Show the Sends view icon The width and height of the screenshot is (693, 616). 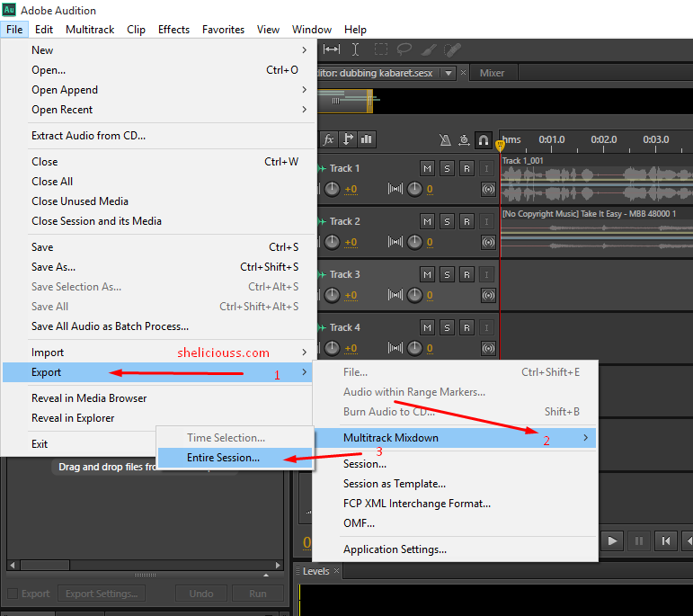click(x=348, y=139)
